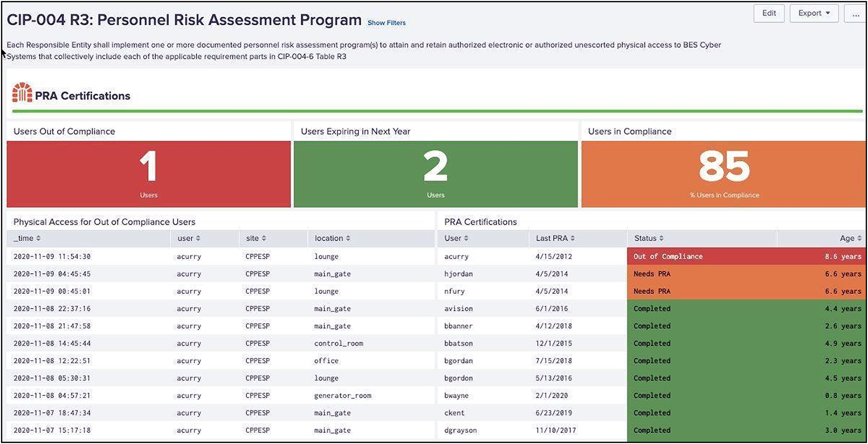Screen dimensions: 868x444
Task: Sort by Status column
Action: pyautogui.click(x=649, y=238)
